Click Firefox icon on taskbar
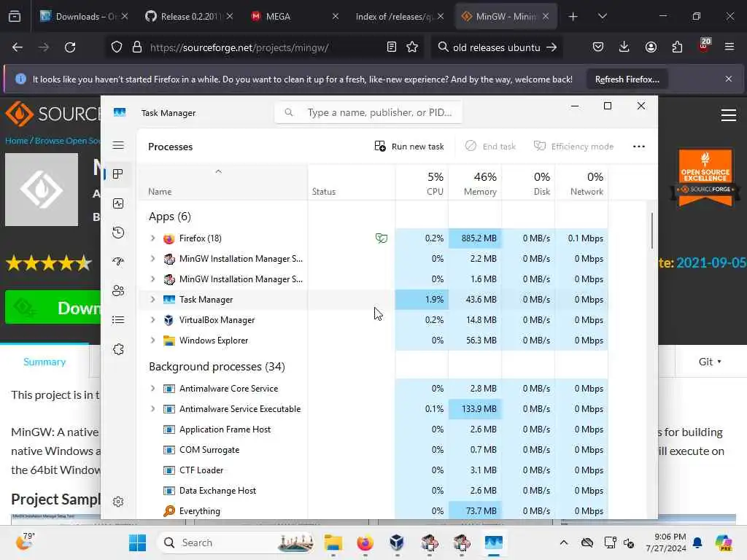 tap(365, 542)
